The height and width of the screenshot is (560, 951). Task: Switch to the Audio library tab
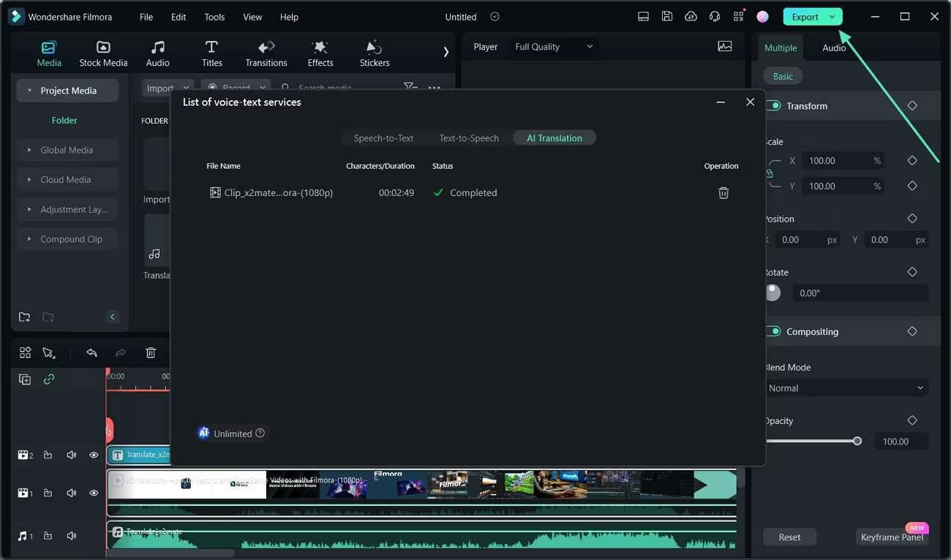pyautogui.click(x=157, y=54)
